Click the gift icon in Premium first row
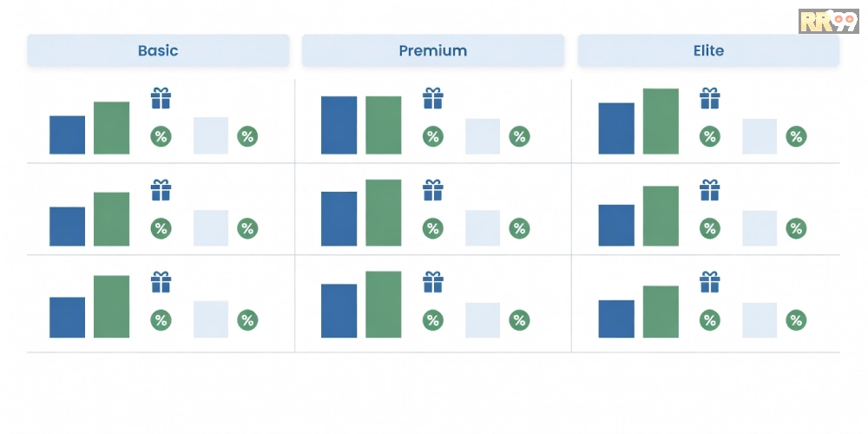This screenshot has height=434, width=868. coord(433,99)
